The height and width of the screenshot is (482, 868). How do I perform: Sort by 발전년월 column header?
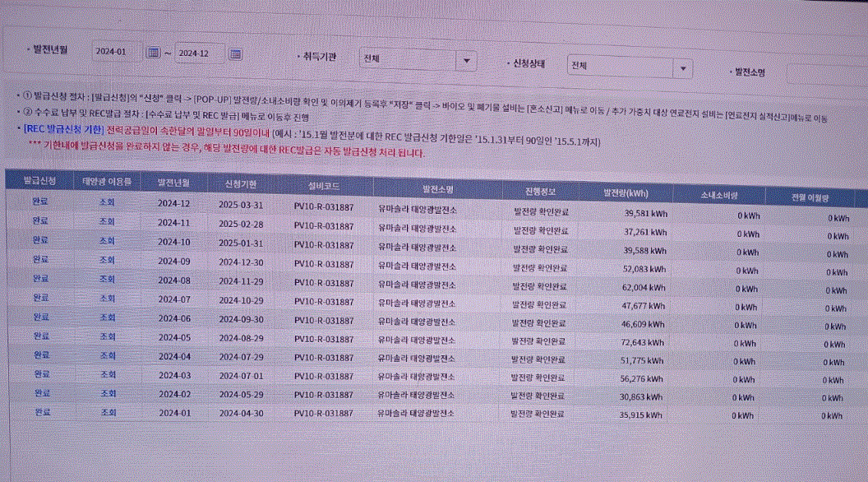173,183
